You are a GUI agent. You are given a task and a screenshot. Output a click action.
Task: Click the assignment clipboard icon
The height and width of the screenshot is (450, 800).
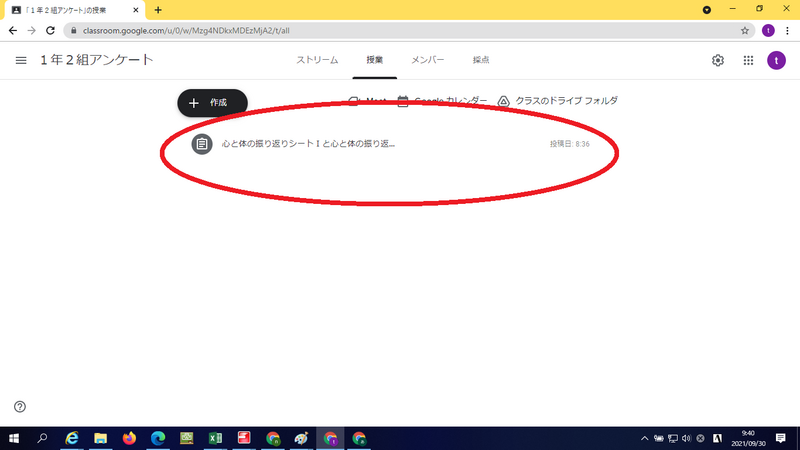tap(202, 144)
